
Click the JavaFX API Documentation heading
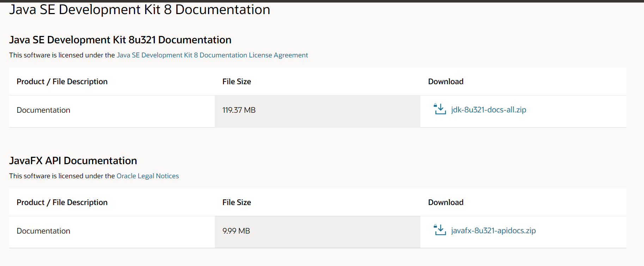pos(73,161)
